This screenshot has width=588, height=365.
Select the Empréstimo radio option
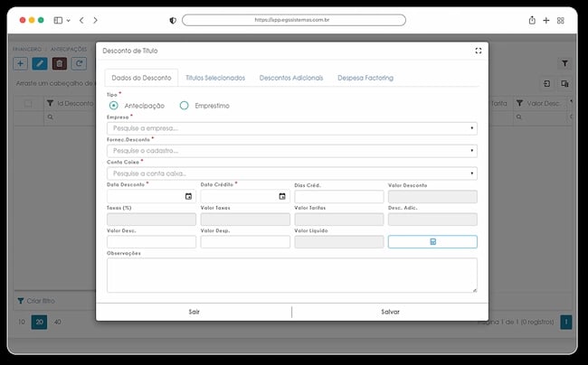(x=185, y=106)
